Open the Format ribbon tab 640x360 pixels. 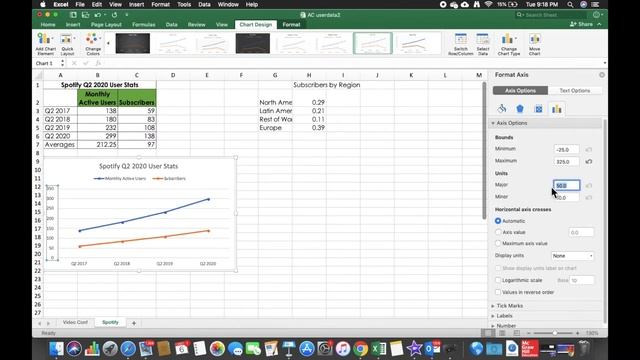pyautogui.click(x=291, y=24)
